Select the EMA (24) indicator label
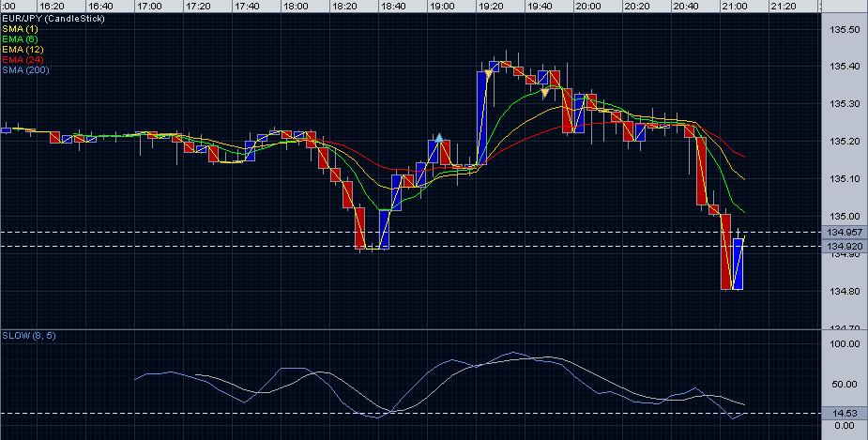Image resolution: width=868 pixels, height=440 pixels. 23,60
